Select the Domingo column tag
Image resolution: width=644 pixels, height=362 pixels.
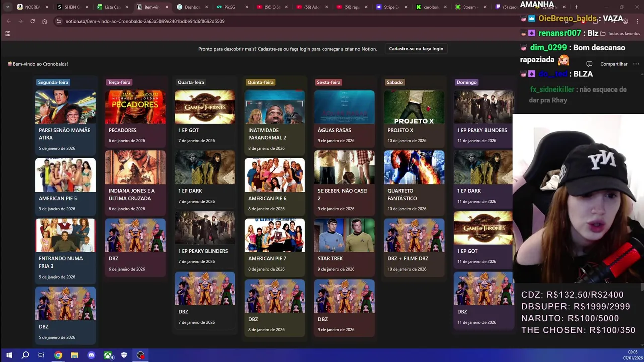point(466,82)
